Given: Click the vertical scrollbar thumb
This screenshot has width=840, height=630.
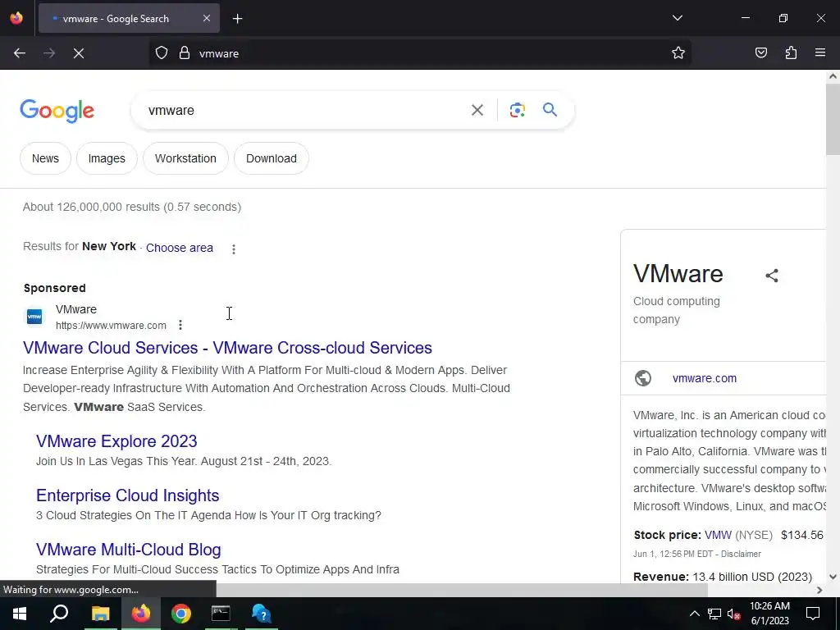Looking at the screenshot, I should pyautogui.click(x=833, y=119).
